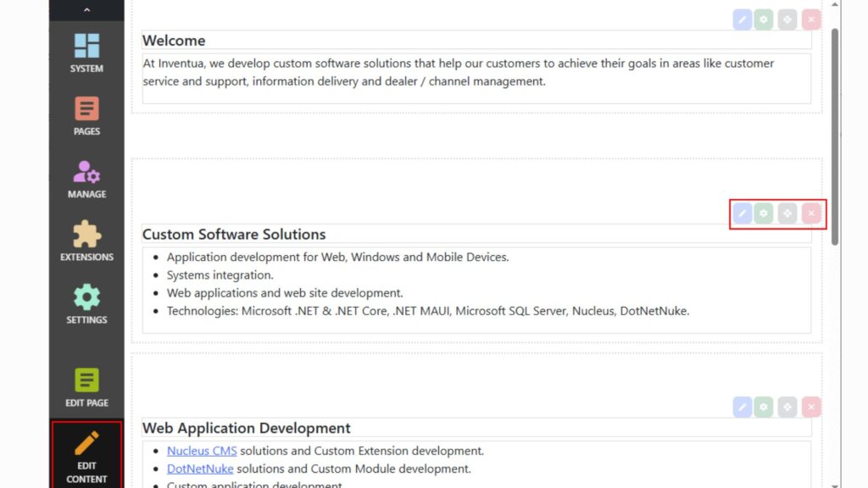Open the Nucleus CMS link
Image resolution: width=868 pixels, height=488 pixels.
[202, 451]
